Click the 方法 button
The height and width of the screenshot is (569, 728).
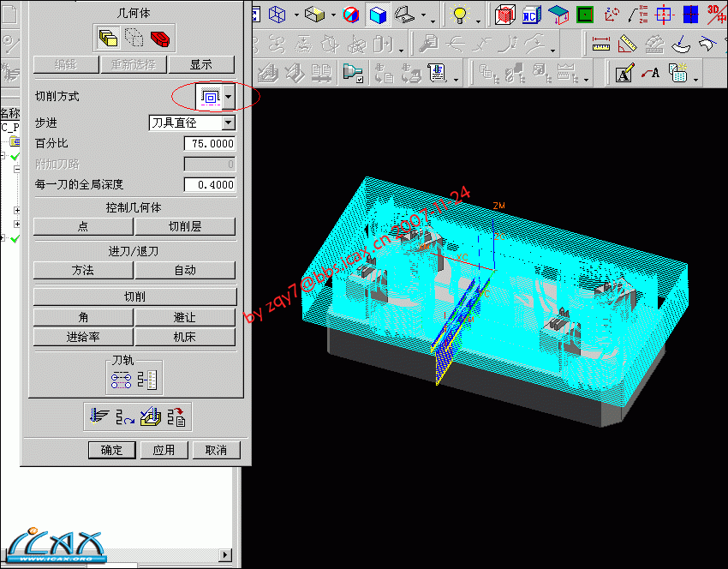click(83, 270)
